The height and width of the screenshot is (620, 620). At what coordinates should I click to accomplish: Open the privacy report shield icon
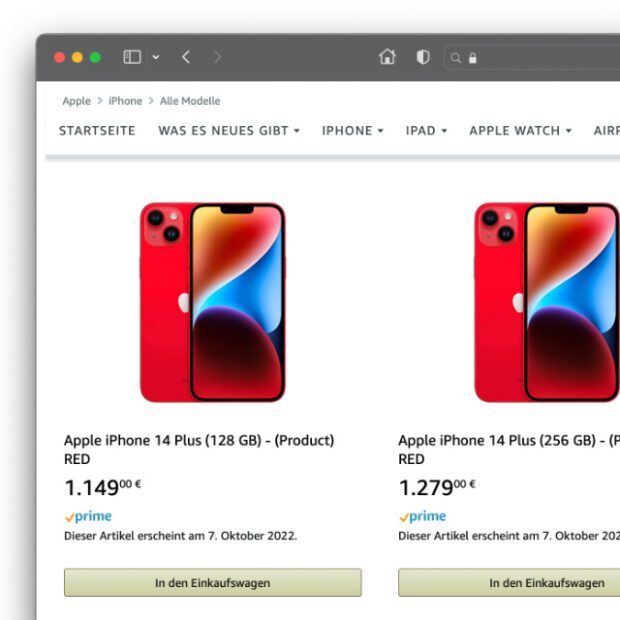[x=423, y=57]
